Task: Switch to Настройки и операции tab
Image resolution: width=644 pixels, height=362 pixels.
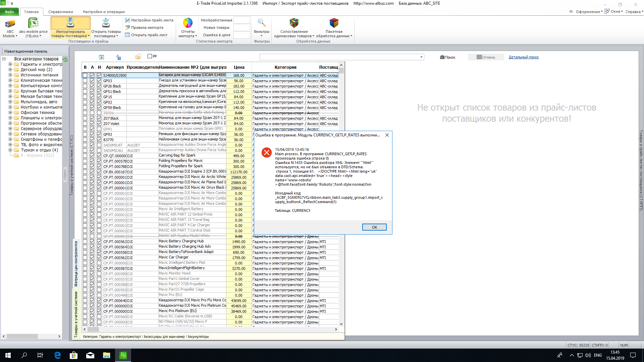Action: tap(104, 12)
